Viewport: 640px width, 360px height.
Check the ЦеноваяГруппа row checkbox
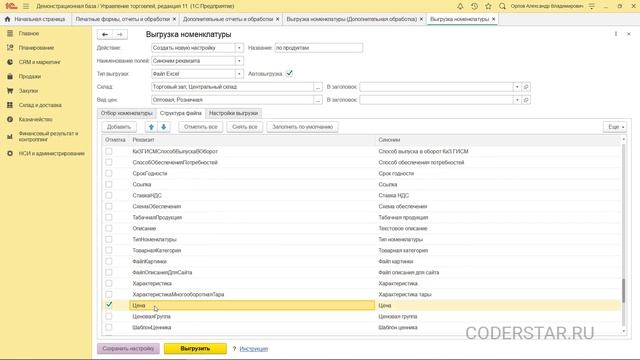pyautogui.click(x=109, y=316)
